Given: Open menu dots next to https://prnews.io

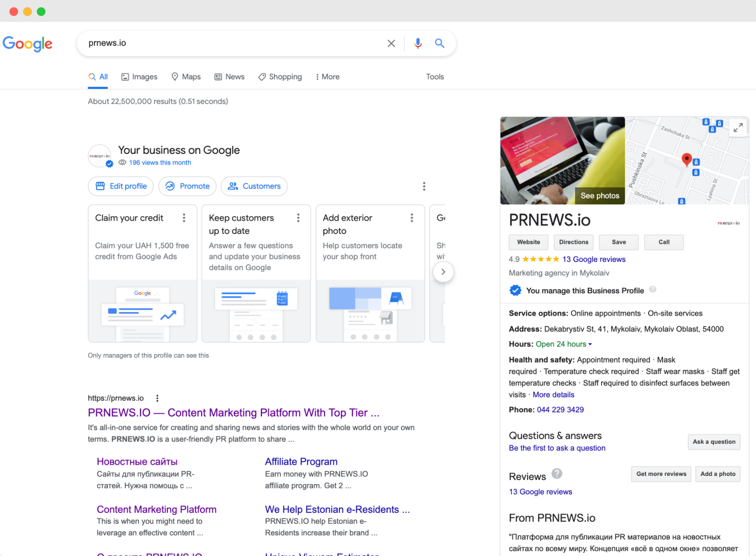Looking at the screenshot, I should tap(157, 398).
